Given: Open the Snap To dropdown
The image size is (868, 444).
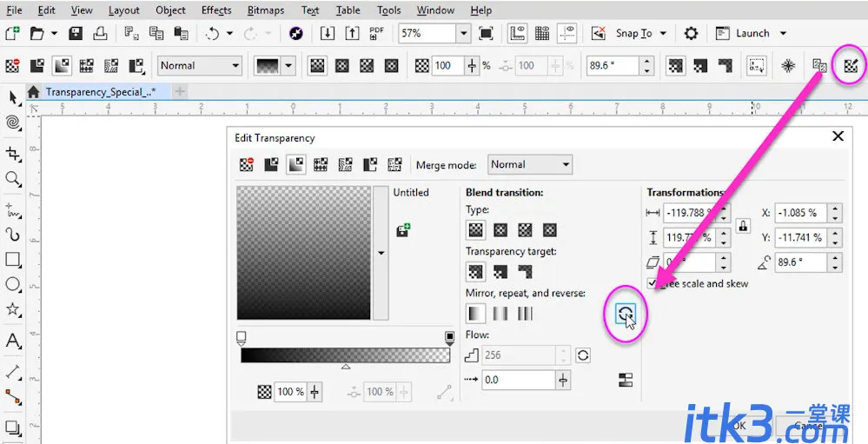Looking at the screenshot, I should pos(663,33).
